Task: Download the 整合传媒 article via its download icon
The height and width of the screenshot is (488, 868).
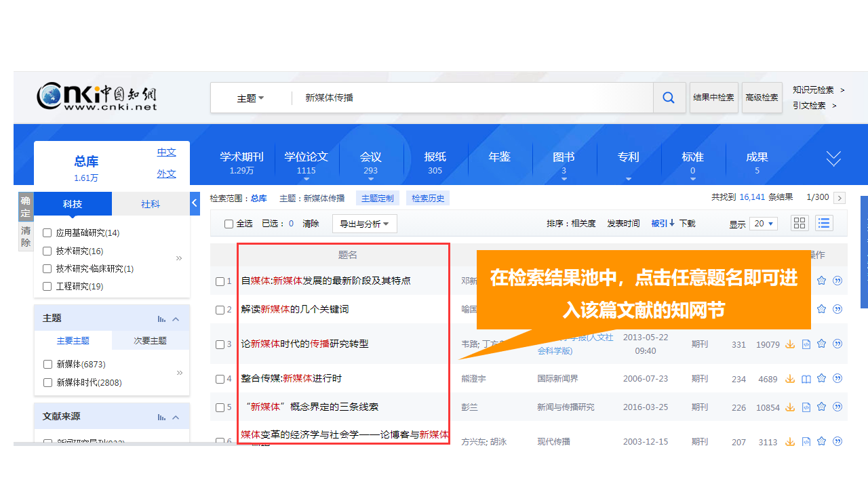Action: (x=790, y=379)
